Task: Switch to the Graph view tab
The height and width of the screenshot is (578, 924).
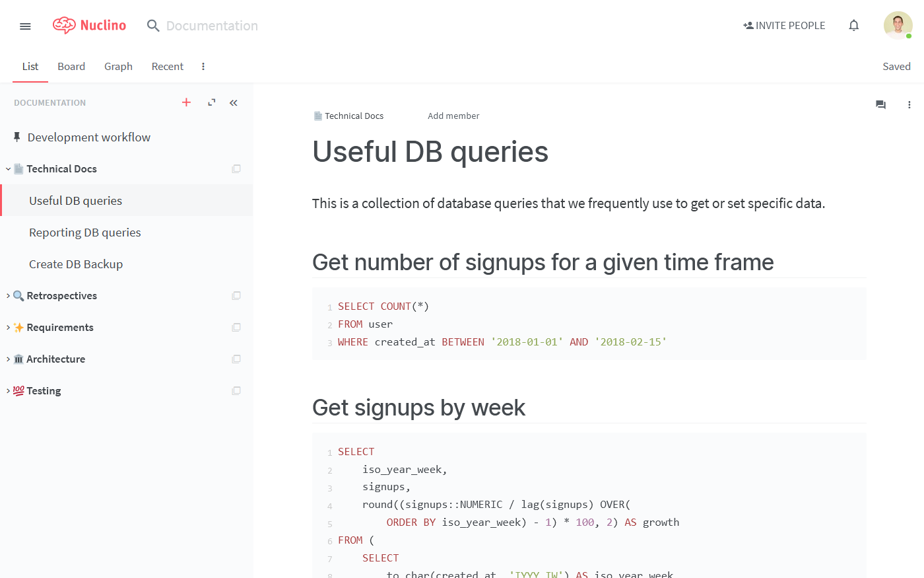Action: pyautogui.click(x=118, y=66)
